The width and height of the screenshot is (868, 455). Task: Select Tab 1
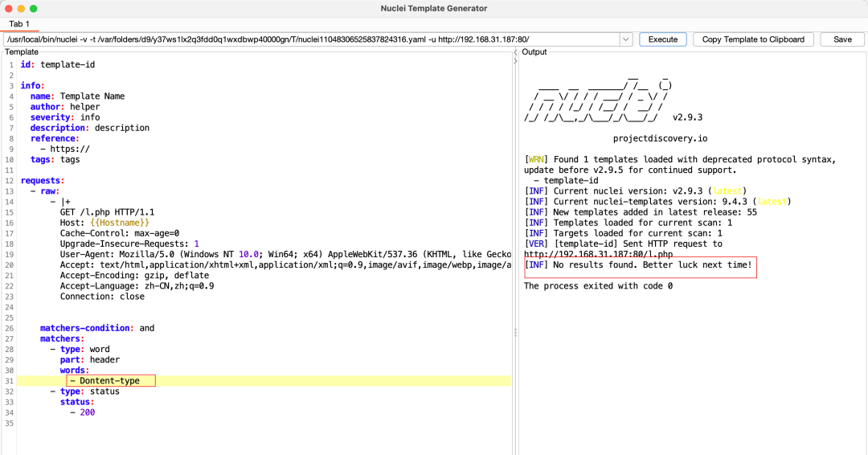pos(19,24)
